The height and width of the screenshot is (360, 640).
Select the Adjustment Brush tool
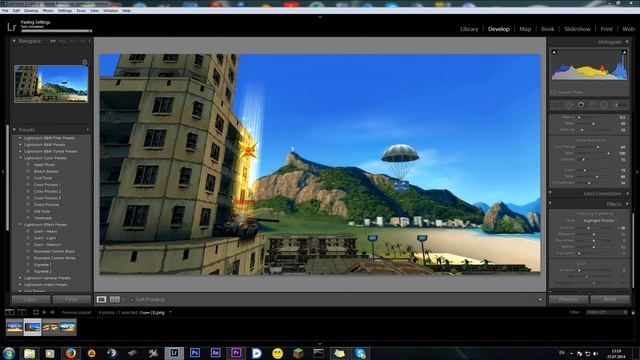click(620, 105)
